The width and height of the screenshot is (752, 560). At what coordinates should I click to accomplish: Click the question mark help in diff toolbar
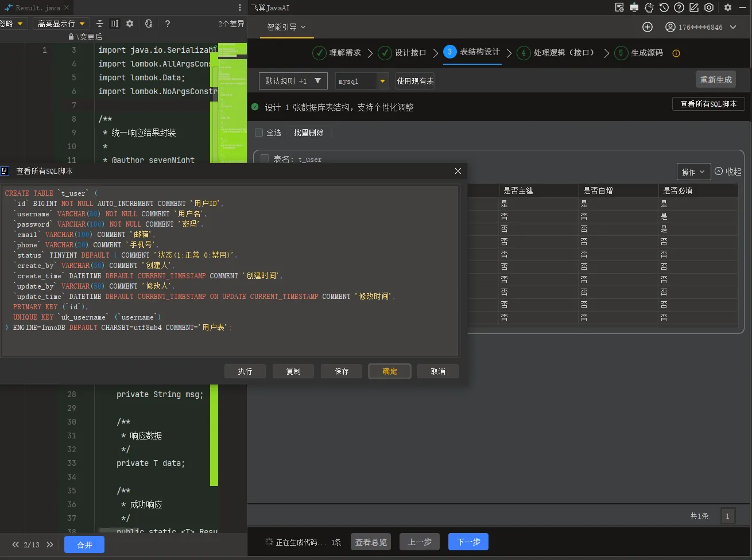click(x=168, y=24)
